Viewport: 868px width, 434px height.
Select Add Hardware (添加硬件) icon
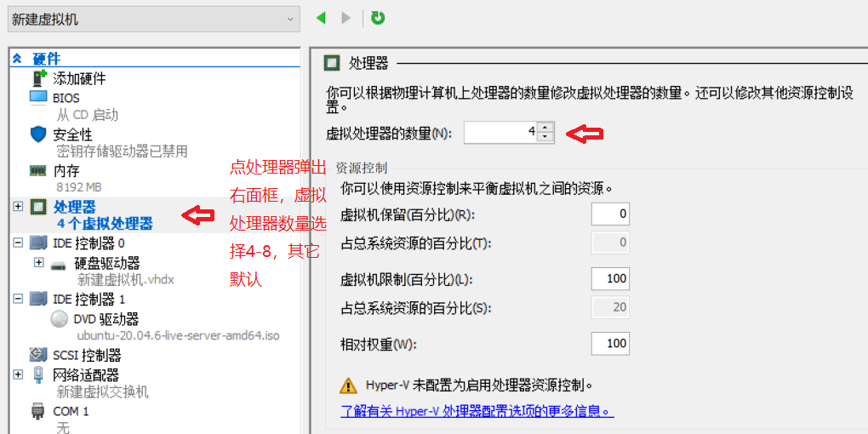coord(38,78)
